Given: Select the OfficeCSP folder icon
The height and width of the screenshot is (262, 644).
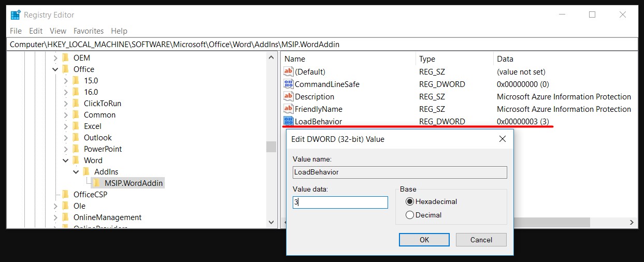Looking at the screenshot, I should [65, 195].
